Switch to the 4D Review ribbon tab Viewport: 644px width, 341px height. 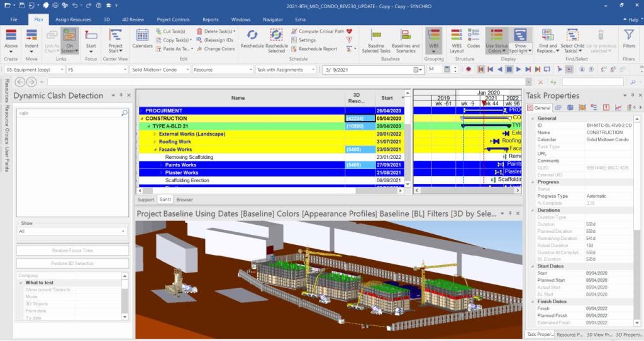pyautogui.click(x=133, y=19)
